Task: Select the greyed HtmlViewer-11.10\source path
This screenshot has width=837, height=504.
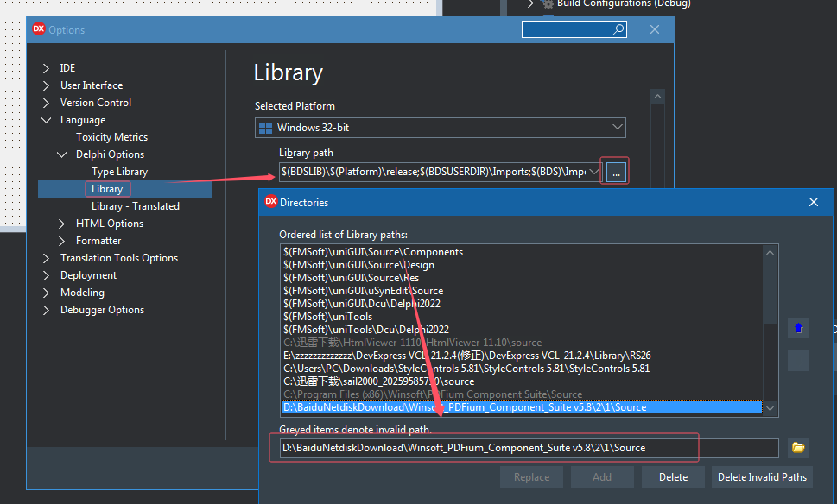Action: [x=413, y=343]
